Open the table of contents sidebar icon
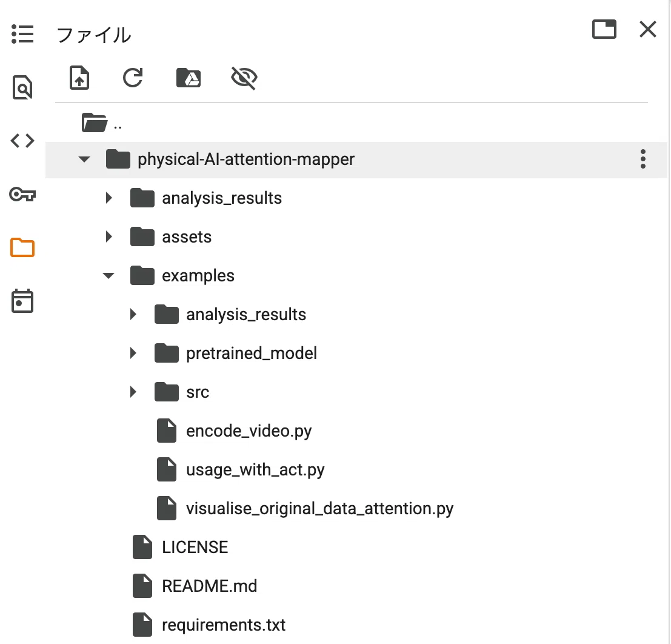The height and width of the screenshot is (644, 671). (22, 34)
